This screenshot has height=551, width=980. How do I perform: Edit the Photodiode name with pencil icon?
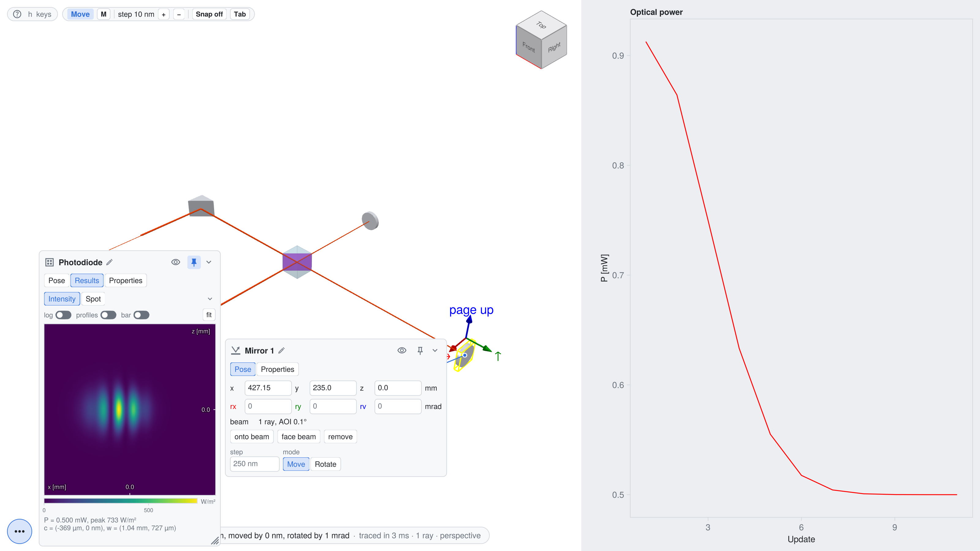[110, 262]
